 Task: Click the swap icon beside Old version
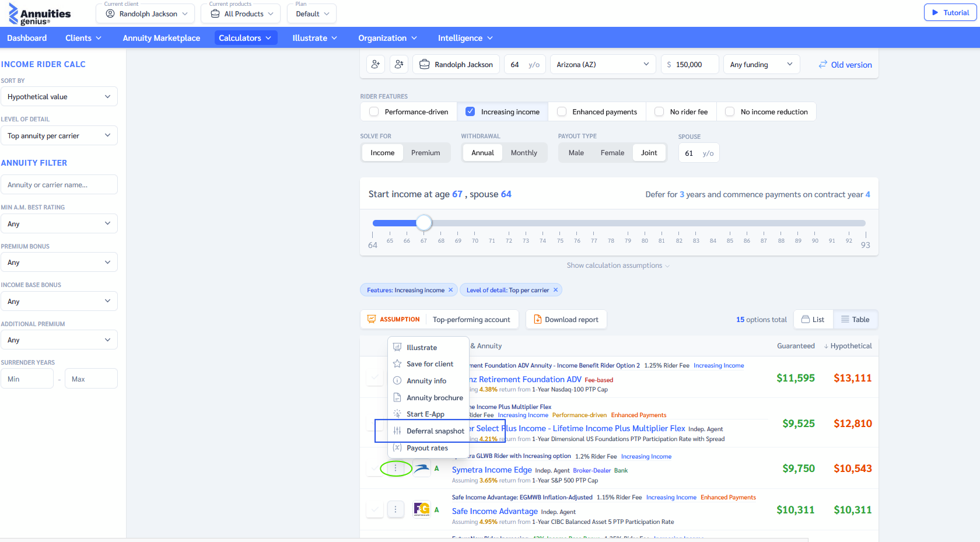click(x=823, y=65)
